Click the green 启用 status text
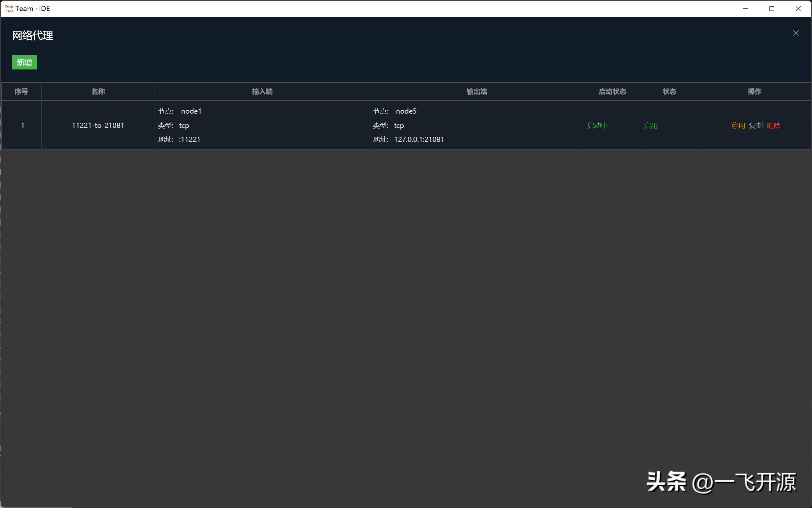 coord(650,125)
